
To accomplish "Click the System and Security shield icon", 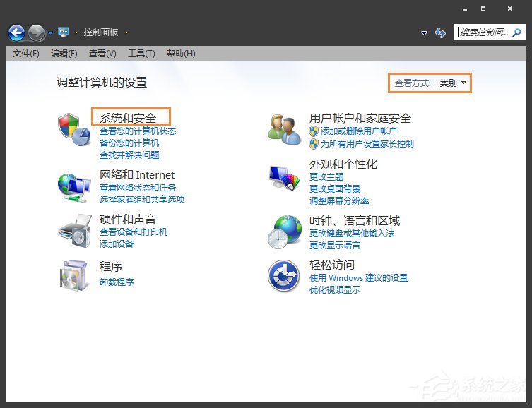I will (74, 130).
